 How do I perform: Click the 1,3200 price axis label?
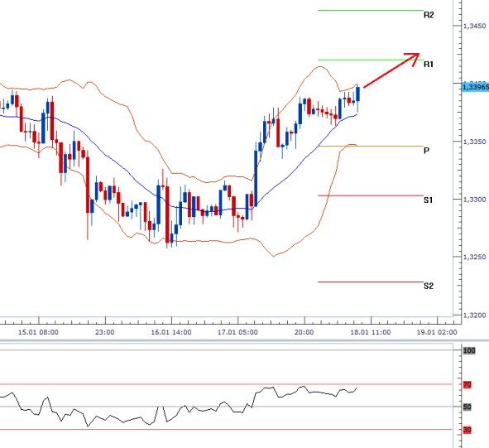point(474,316)
